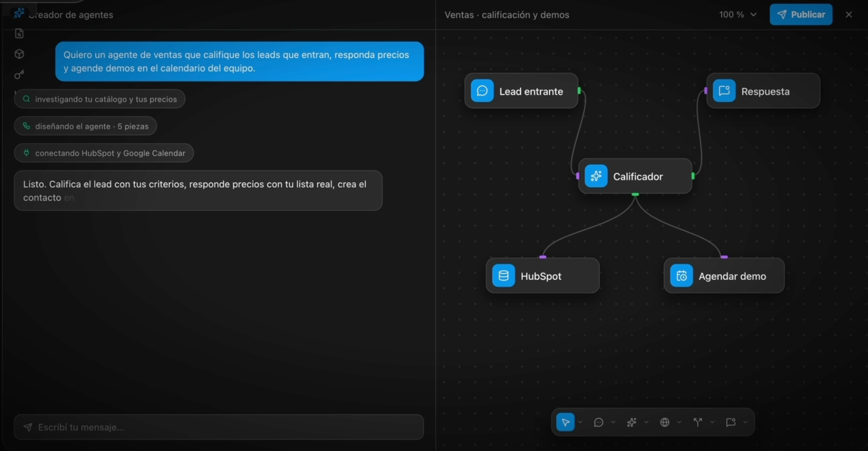Viewport: 868px width, 451px height.
Task: Choose the sparkle AI tool in bottom toolbar
Action: [x=632, y=422]
